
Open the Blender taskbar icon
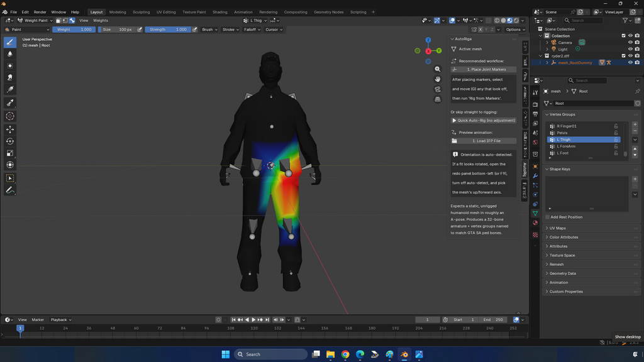[x=404, y=354]
